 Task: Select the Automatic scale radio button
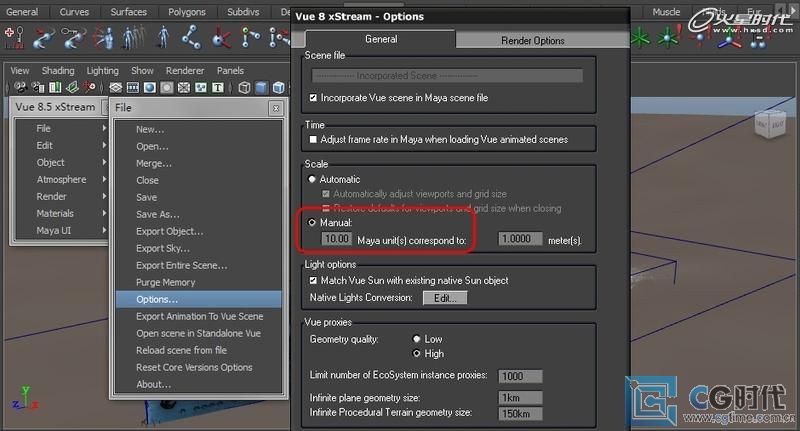pyautogui.click(x=312, y=179)
